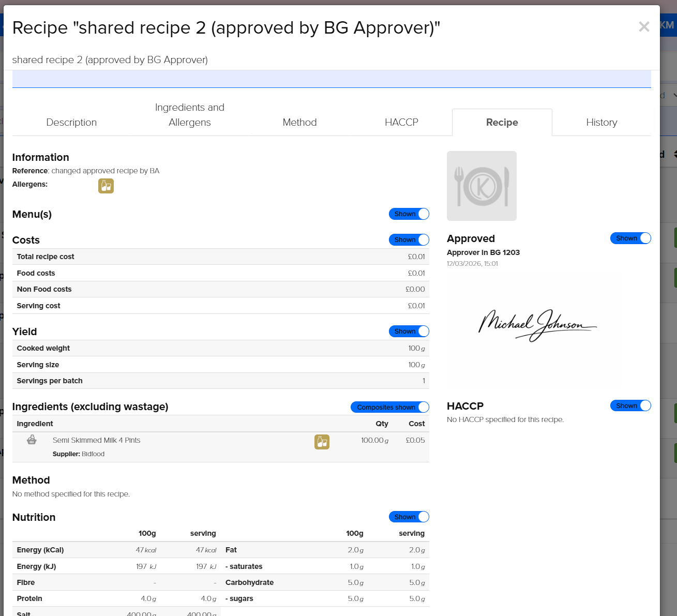Open the HACCP tab
The height and width of the screenshot is (616, 677).
point(401,122)
